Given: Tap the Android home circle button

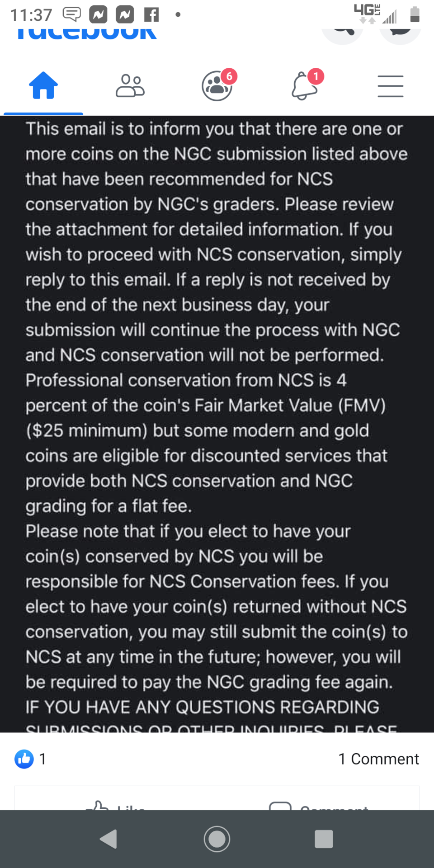Looking at the screenshot, I should (x=217, y=839).
